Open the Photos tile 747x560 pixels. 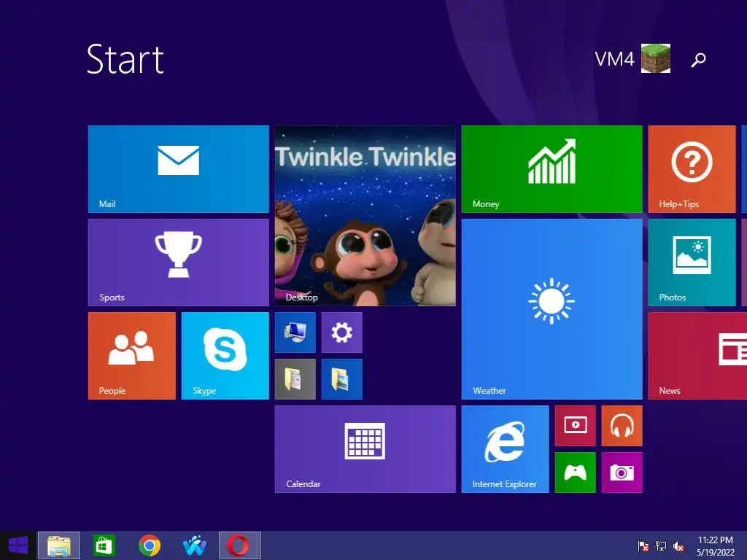tap(692, 262)
